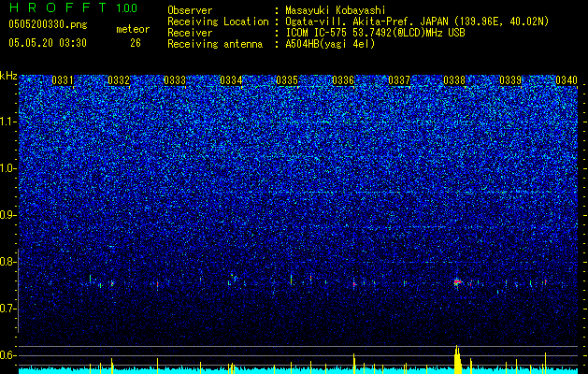Image resolution: width=588 pixels, height=374 pixels.
Task: Select the meteor count value 26
Action: tap(136, 43)
